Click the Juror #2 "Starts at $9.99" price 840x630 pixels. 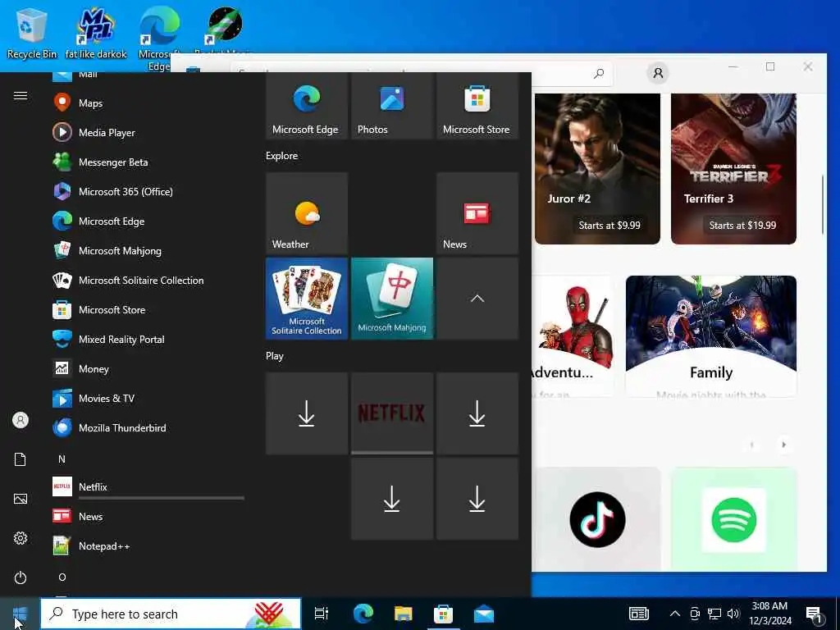pyautogui.click(x=609, y=225)
